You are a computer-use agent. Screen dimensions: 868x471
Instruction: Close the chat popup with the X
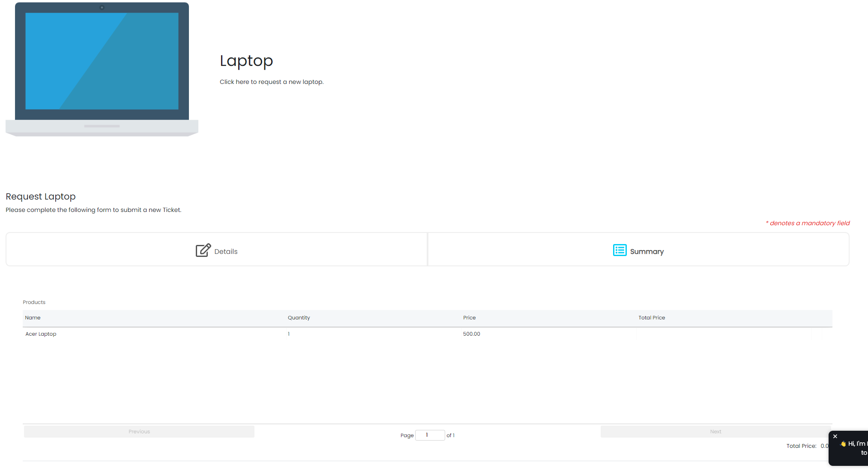835,436
